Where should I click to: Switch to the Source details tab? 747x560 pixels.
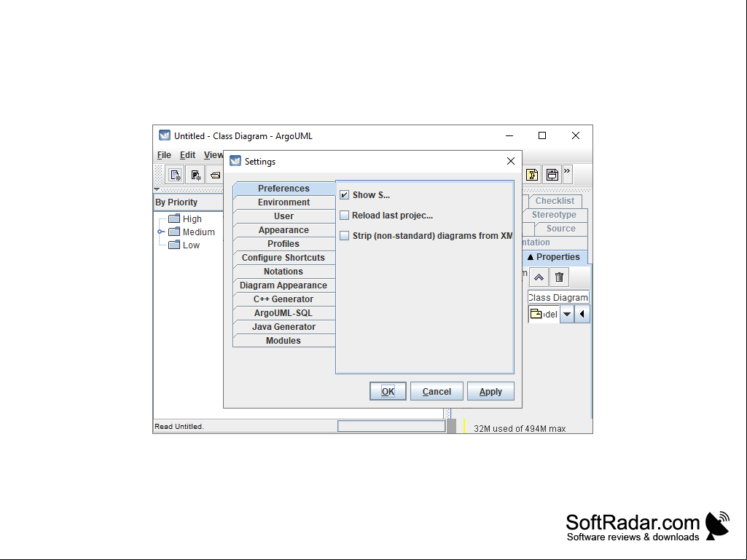(560, 229)
